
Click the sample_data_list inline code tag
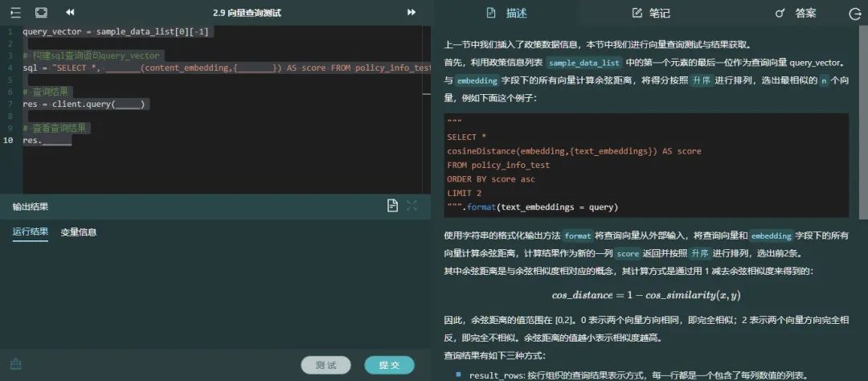point(584,63)
